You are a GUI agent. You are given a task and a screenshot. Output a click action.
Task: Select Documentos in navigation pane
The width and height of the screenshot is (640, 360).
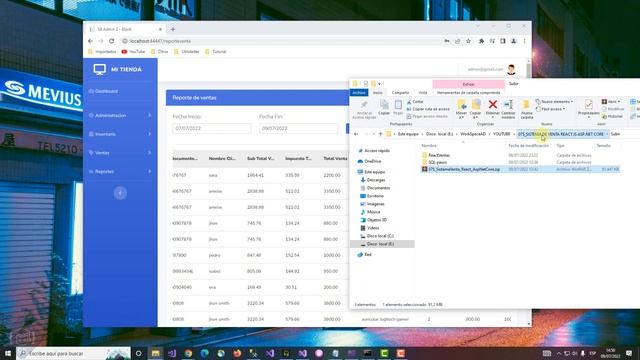point(378,188)
